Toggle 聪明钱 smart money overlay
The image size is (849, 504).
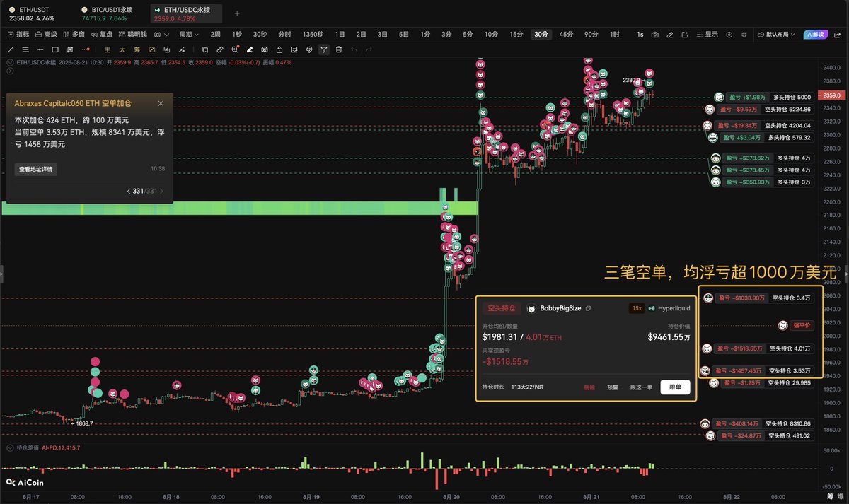(132, 34)
